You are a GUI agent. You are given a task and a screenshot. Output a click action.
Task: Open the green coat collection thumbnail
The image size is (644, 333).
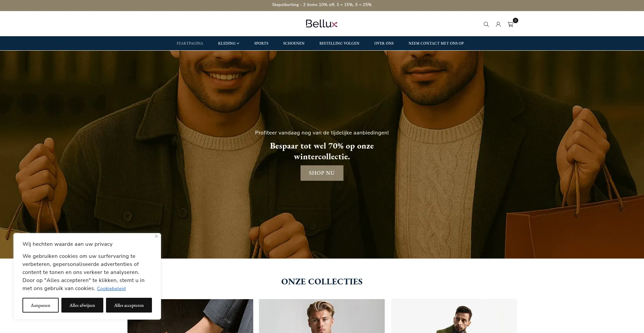coord(454,316)
